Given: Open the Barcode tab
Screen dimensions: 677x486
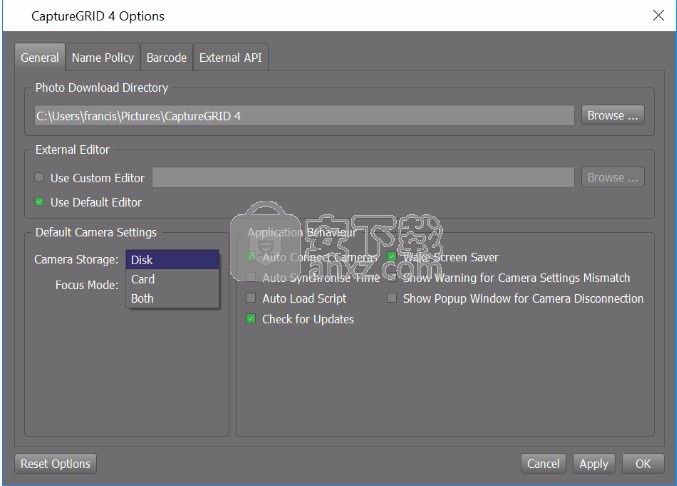Looking at the screenshot, I should click(167, 57).
